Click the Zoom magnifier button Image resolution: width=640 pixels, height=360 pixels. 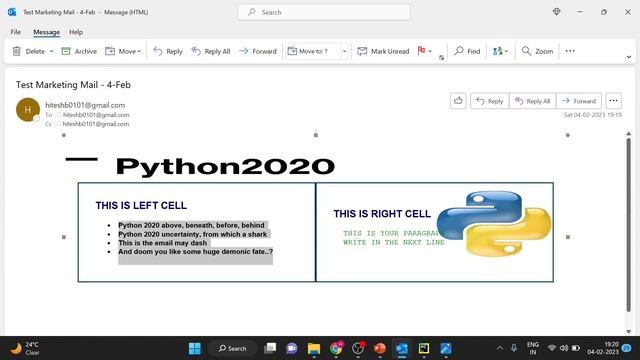537,51
